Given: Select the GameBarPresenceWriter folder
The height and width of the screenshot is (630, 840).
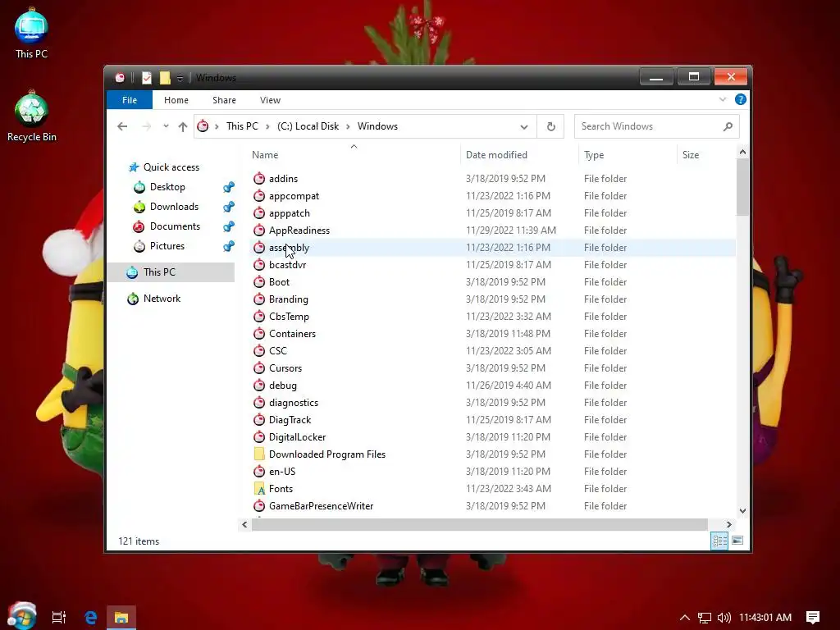Looking at the screenshot, I should pos(321,505).
